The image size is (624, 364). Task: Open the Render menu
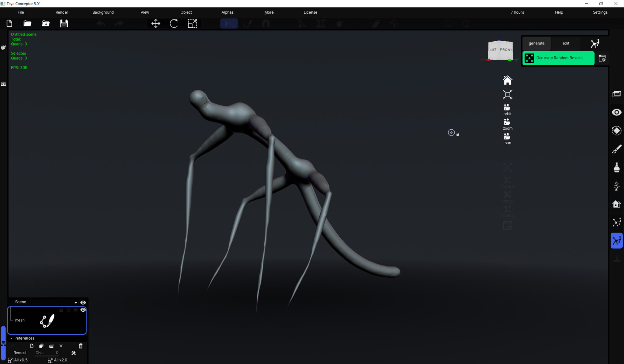[x=62, y=12]
